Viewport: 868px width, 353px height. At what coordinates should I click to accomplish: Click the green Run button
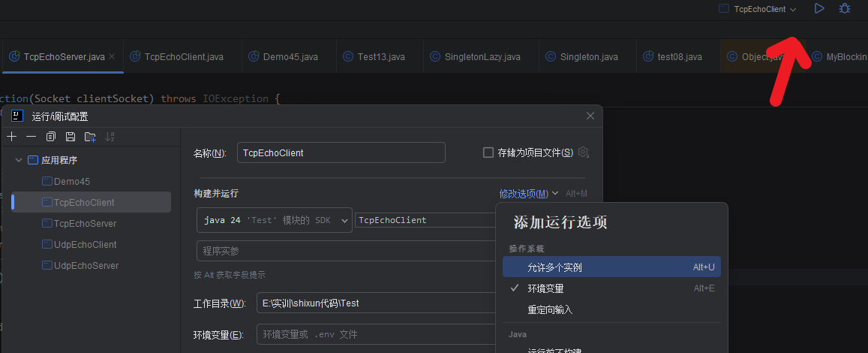pos(819,9)
